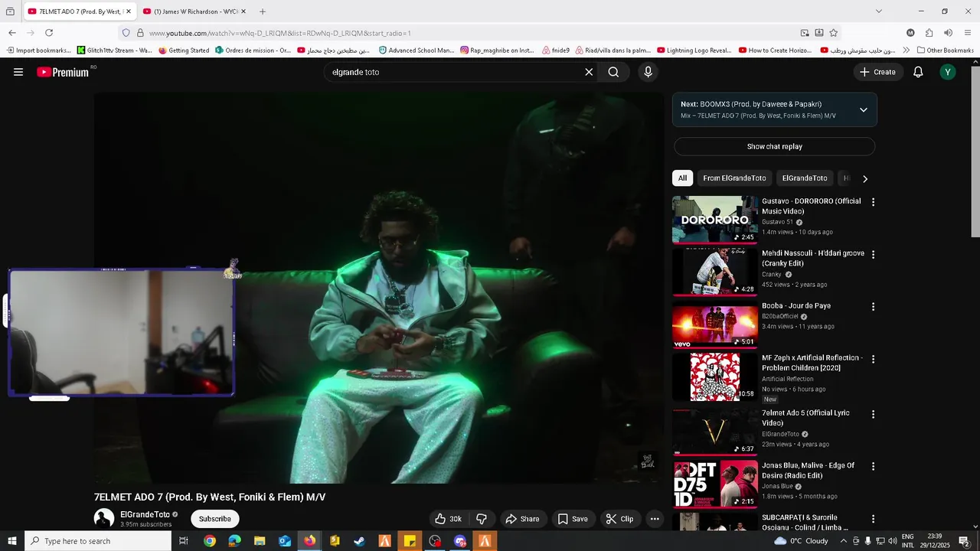
Task: Open Gustavo DORORORO video thumbnail
Action: coord(715,220)
